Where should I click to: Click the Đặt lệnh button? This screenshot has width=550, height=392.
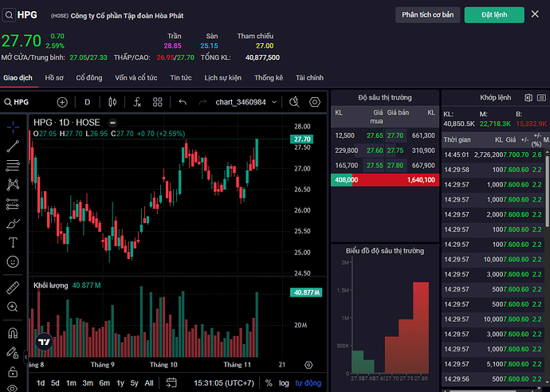(493, 15)
